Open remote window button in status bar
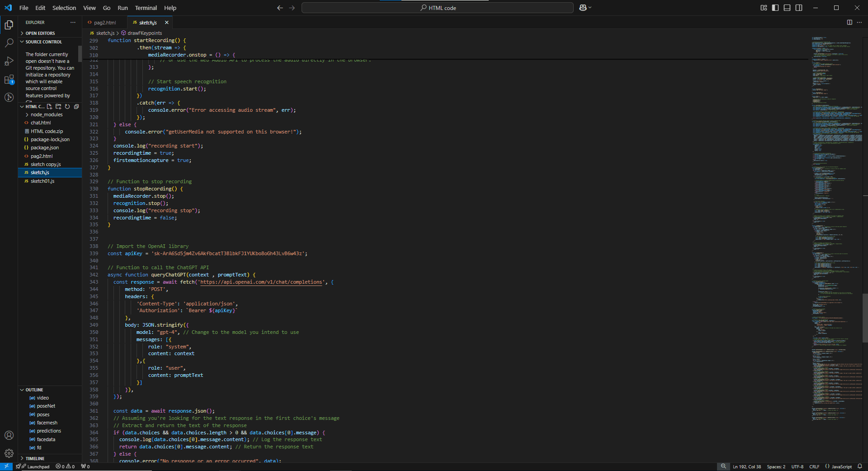The image size is (868, 471). pyautogui.click(x=6, y=466)
